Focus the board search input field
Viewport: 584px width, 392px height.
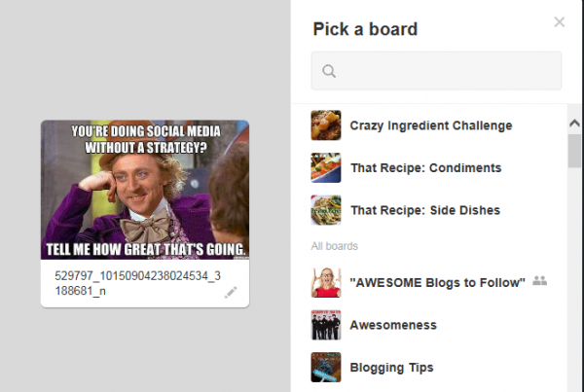click(x=436, y=71)
